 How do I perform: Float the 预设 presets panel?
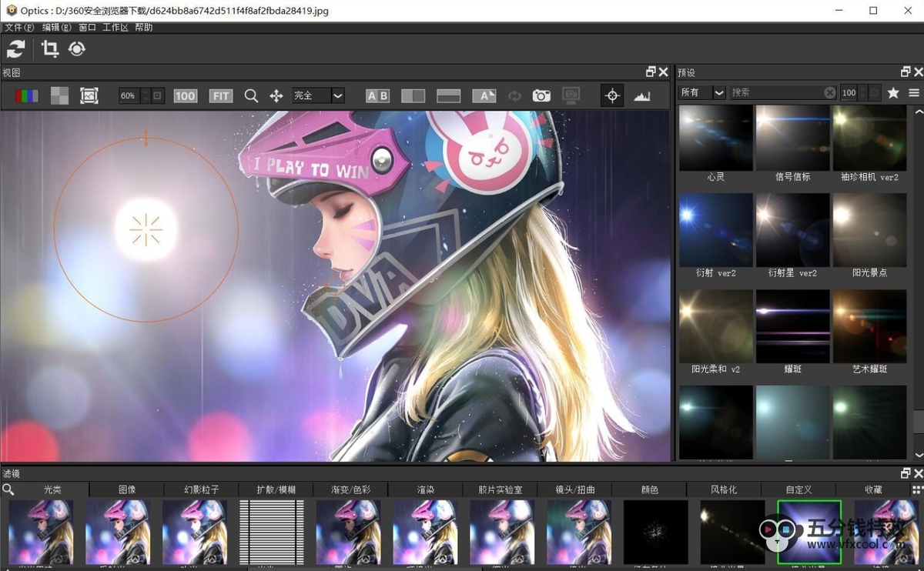906,72
